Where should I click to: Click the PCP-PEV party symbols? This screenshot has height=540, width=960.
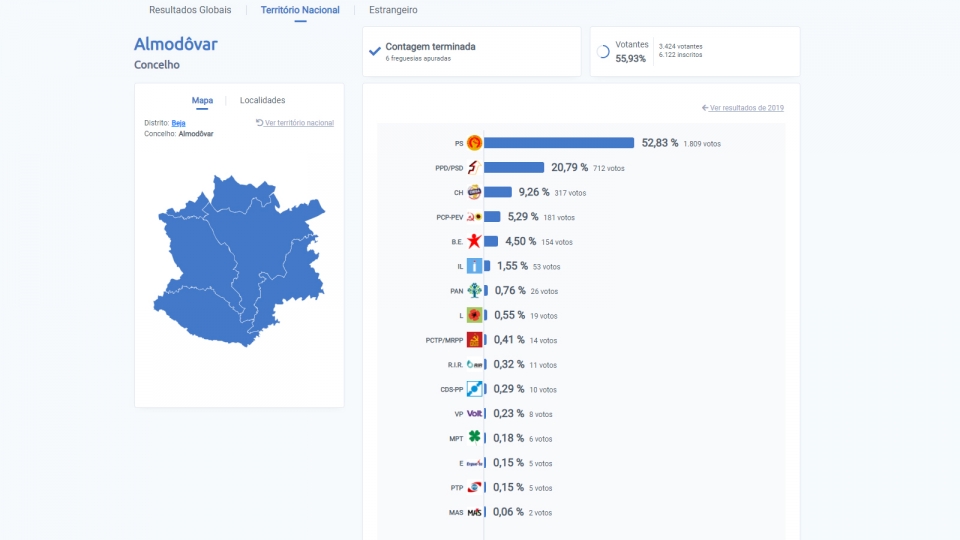(x=474, y=217)
